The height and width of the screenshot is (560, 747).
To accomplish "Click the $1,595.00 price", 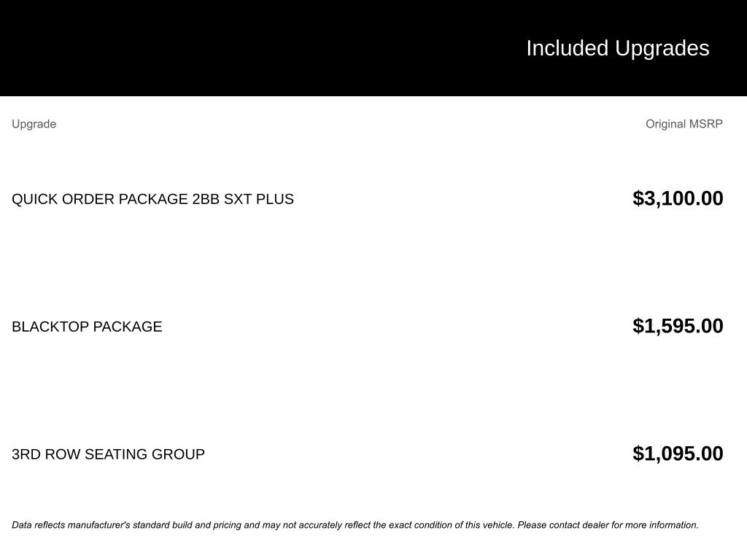I will point(678,326).
